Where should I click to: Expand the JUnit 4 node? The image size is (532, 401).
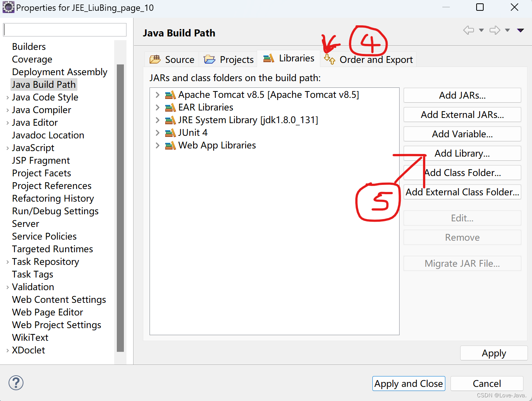pos(157,133)
